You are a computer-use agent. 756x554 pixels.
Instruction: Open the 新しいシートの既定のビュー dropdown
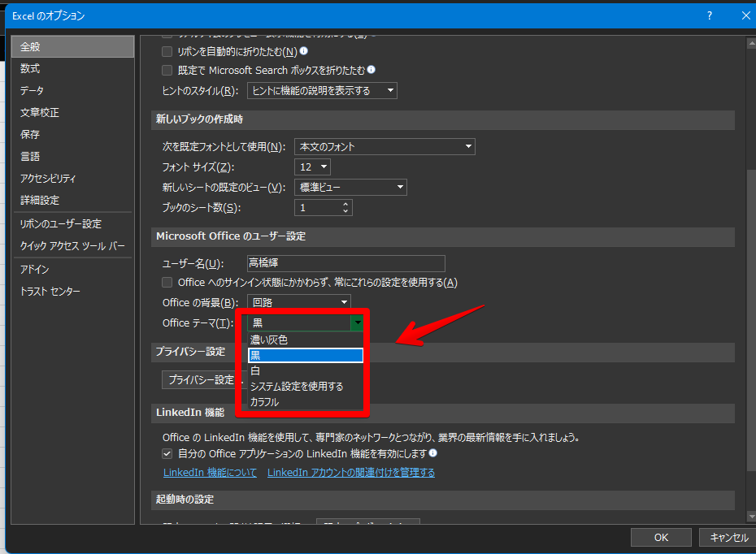(401, 187)
